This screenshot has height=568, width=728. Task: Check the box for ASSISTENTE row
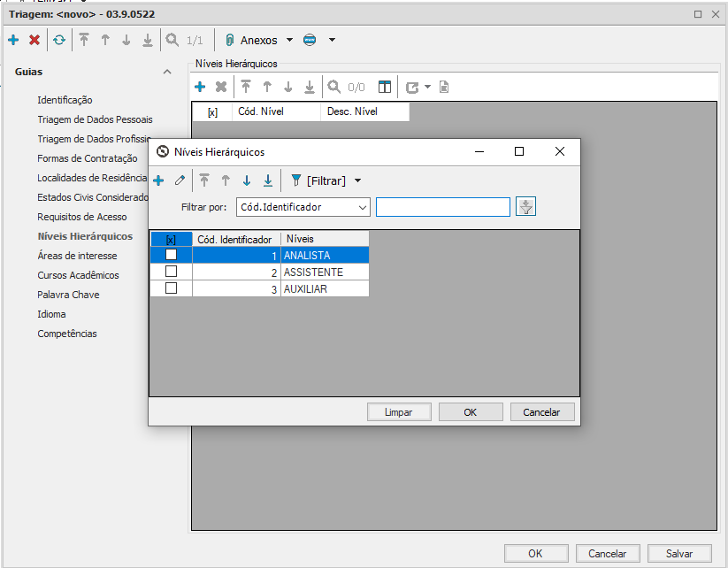tap(172, 272)
